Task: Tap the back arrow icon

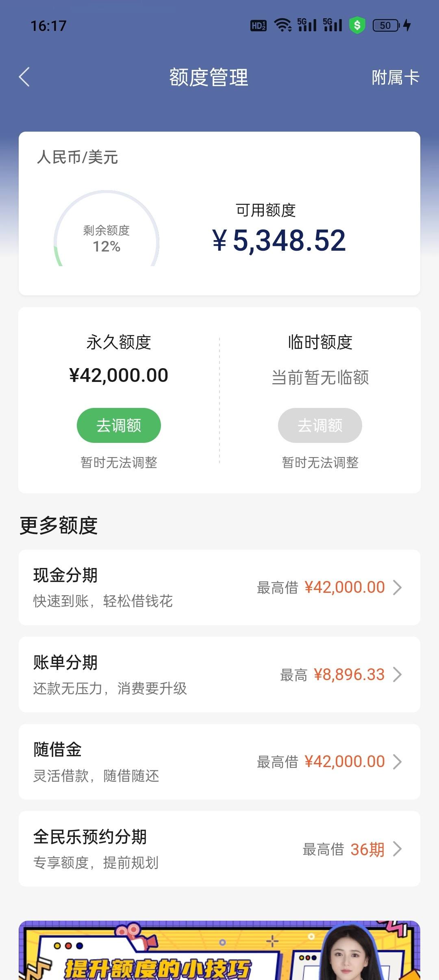Action: (24, 77)
